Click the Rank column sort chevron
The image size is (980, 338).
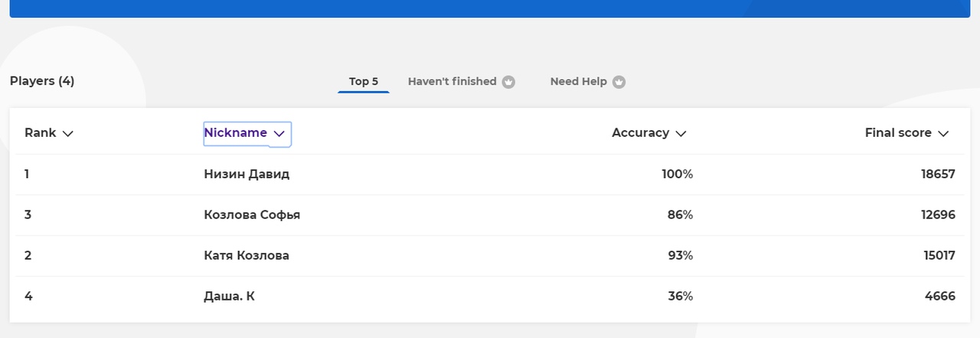click(x=67, y=134)
